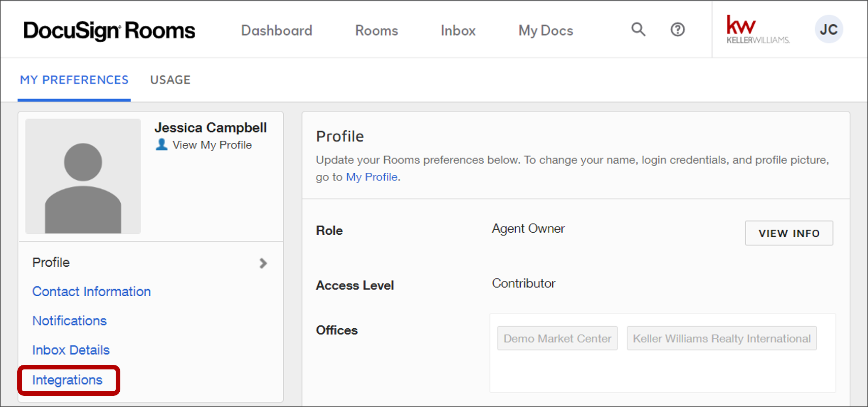Follow the My Profile link in description
Screen dimensions: 868x407
tap(372, 177)
